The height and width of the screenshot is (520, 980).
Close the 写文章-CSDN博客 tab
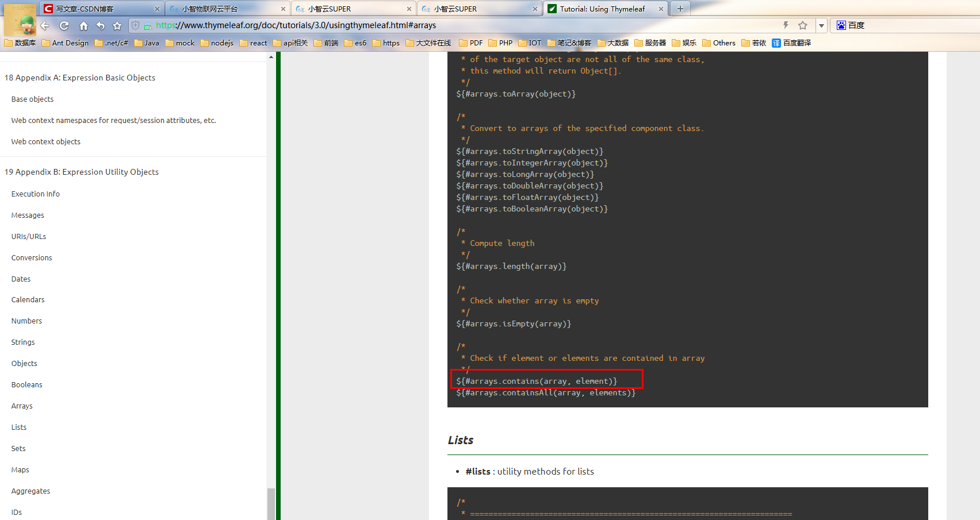tap(157, 9)
